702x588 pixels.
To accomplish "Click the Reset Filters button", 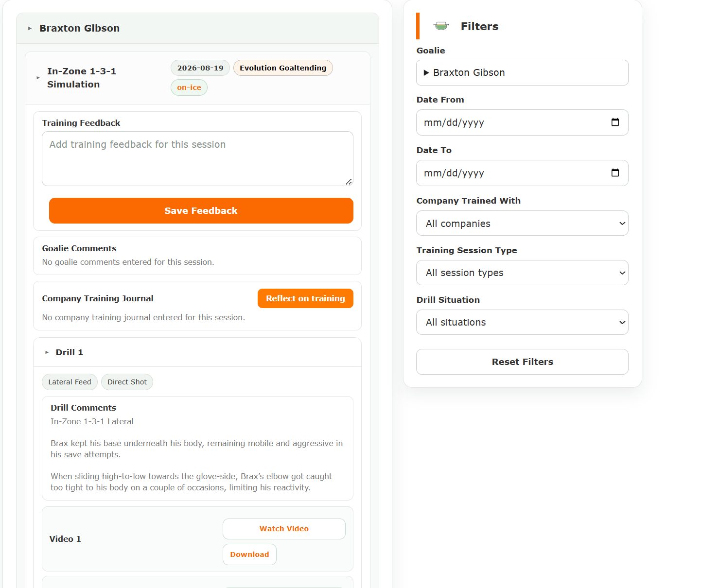I will 522,362.
